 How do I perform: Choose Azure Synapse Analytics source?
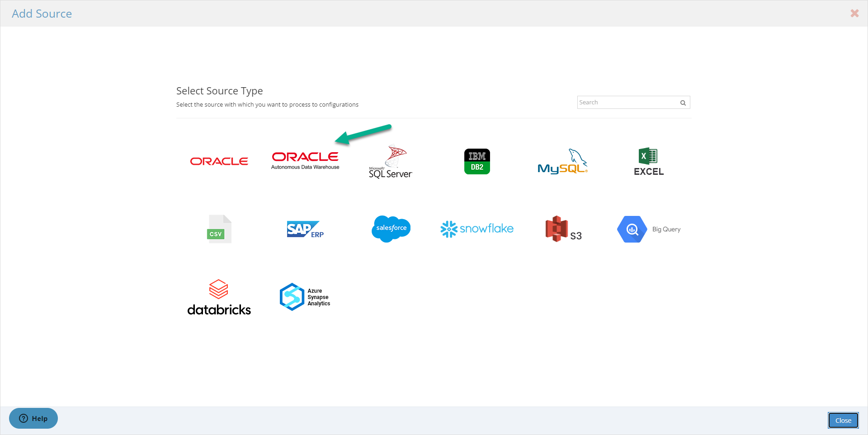point(305,297)
